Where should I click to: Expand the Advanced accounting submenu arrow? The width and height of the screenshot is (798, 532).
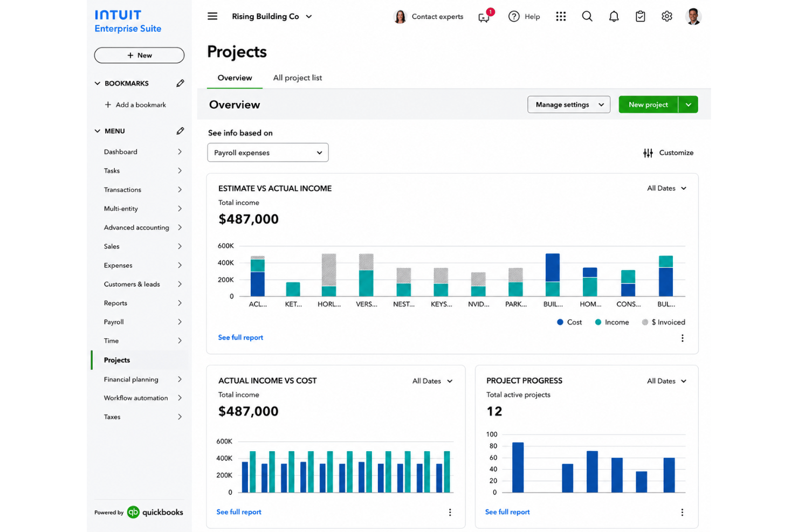180,227
